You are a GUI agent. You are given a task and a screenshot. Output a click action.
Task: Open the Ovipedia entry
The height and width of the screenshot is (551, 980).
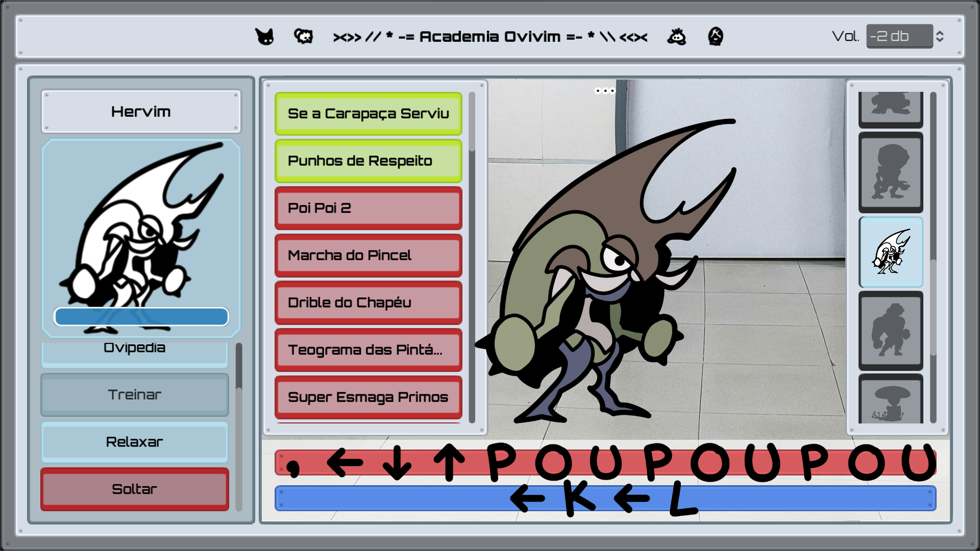(x=135, y=351)
